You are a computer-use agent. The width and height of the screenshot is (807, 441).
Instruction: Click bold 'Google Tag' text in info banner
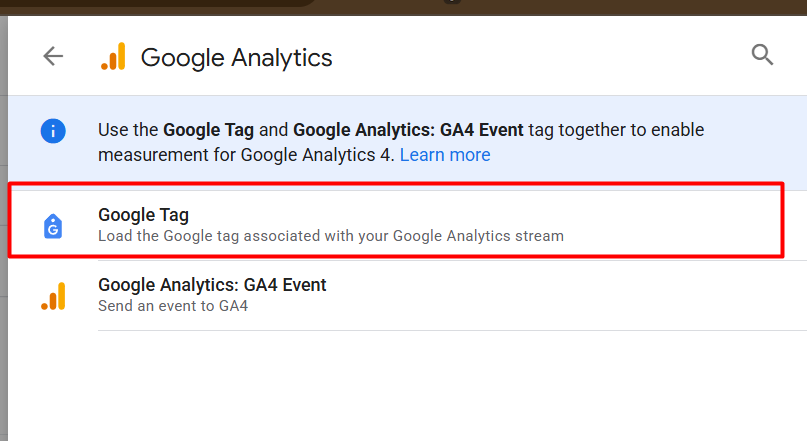tap(207, 129)
